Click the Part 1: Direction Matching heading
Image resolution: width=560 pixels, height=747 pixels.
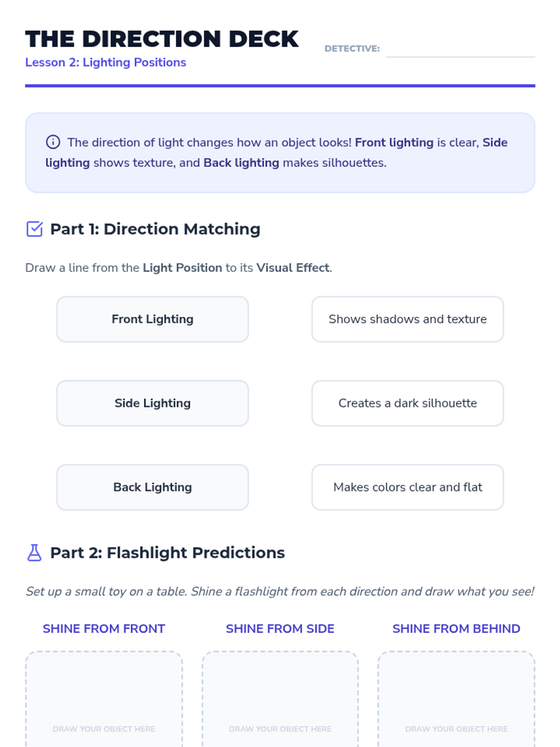point(155,229)
